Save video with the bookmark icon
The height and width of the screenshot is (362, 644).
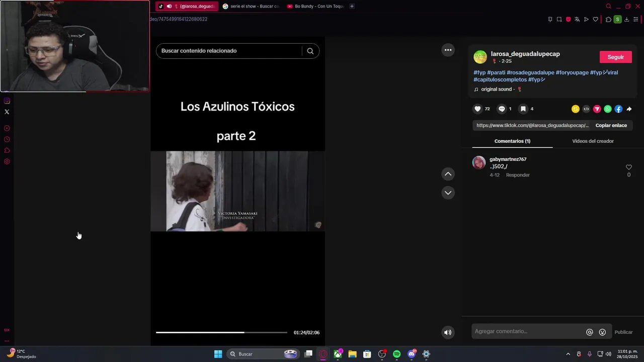tap(523, 109)
